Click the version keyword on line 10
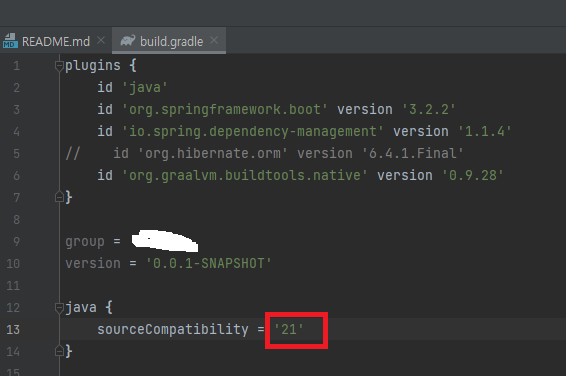566x376 pixels. 93,263
